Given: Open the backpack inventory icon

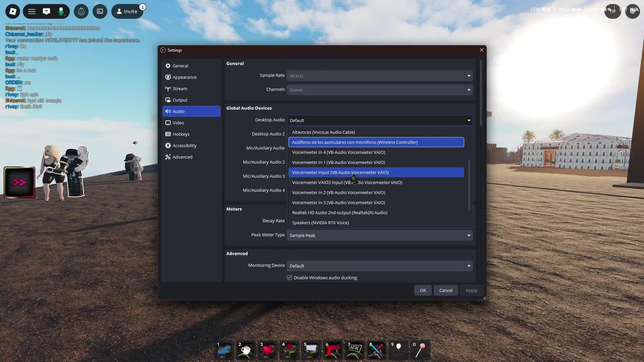Looking at the screenshot, I should coord(81,11).
